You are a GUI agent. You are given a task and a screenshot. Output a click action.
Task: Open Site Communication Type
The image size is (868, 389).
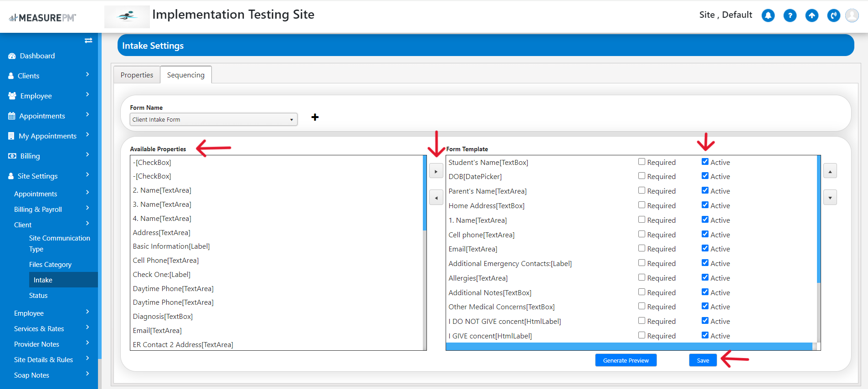60,244
